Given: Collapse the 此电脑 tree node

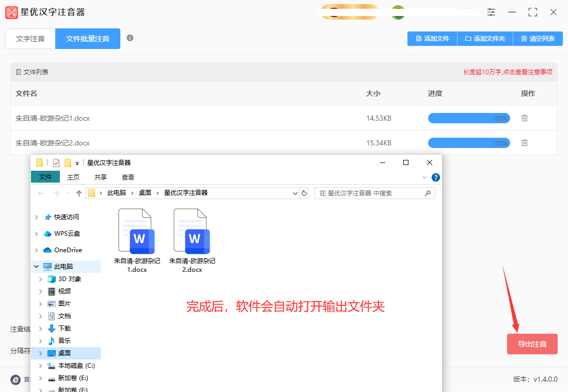Looking at the screenshot, I should tap(37, 266).
